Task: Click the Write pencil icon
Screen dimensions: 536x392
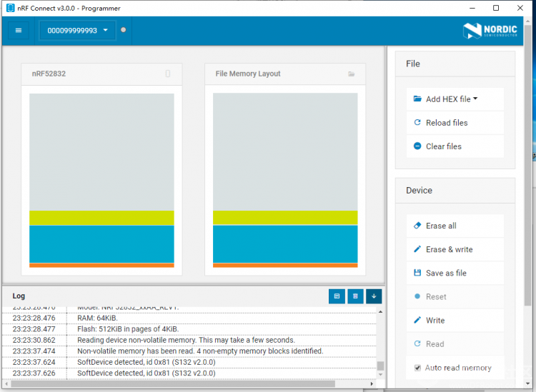Action: [417, 320]
